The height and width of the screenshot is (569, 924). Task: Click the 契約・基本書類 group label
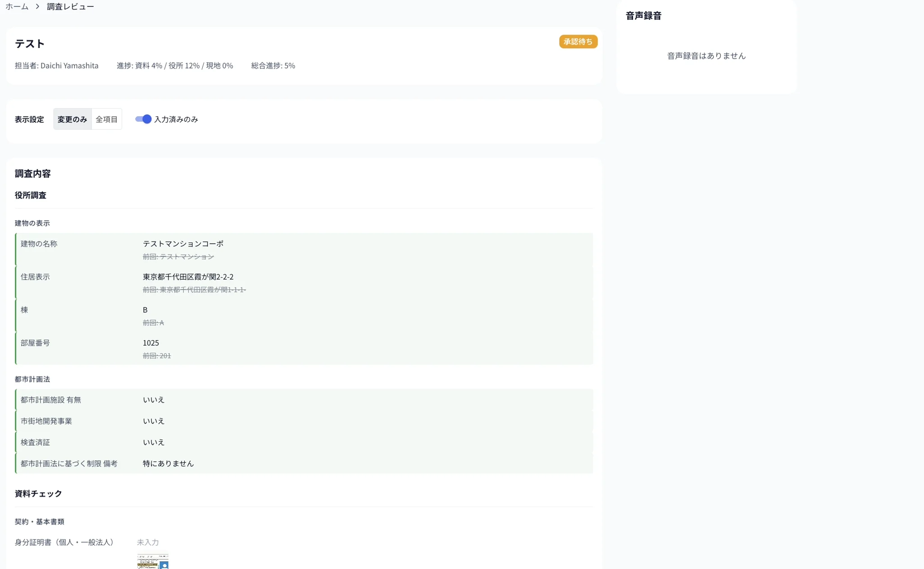point(40,522)
